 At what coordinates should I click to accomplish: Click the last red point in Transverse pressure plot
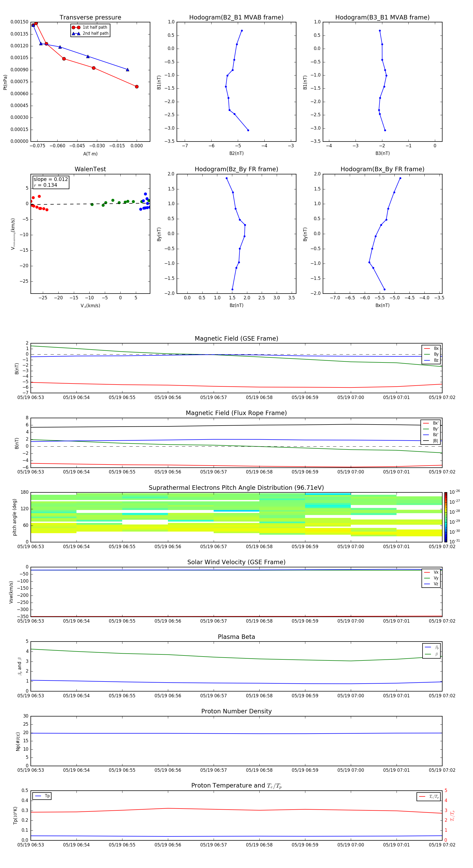[x=137, y=87]
